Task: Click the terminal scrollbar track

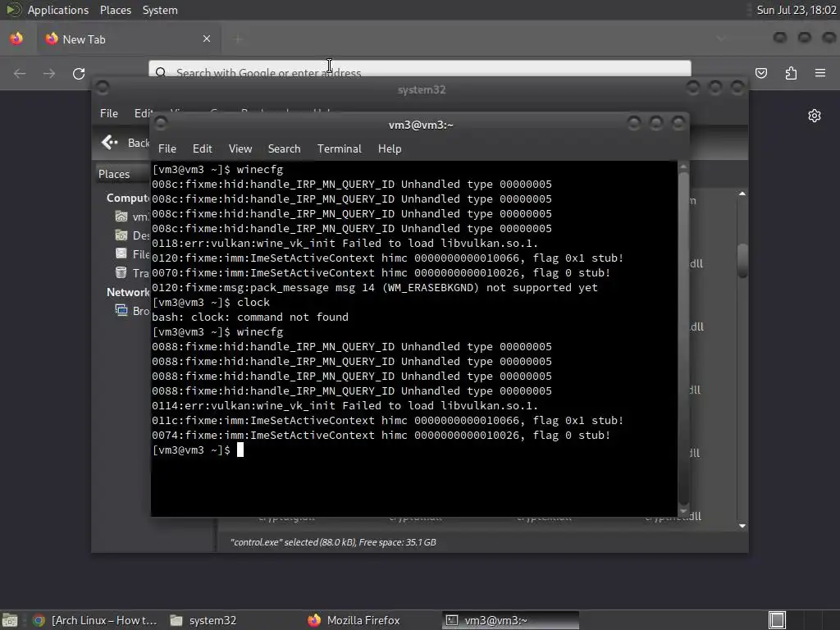Action: tap(683, 338)
